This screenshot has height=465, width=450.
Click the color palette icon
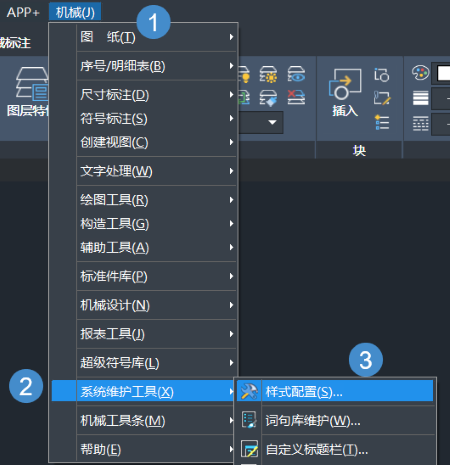click(420, 73)
